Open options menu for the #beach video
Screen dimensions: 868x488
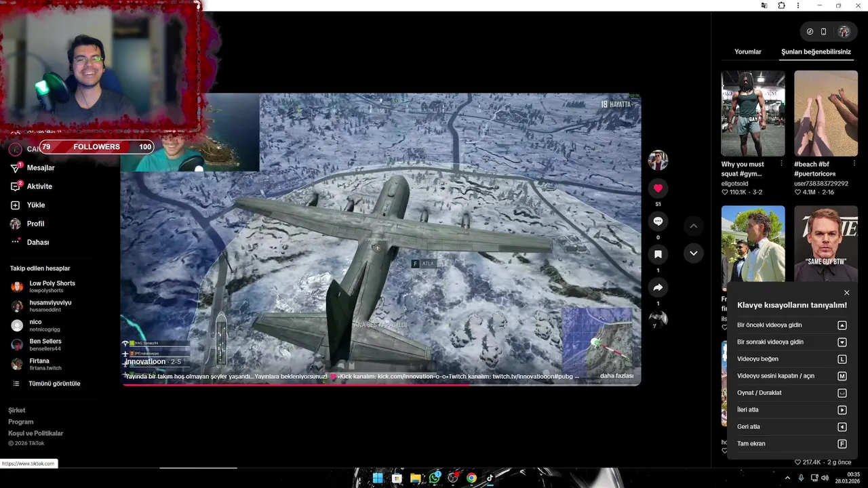pyautogui.click(x=854, y=163)
